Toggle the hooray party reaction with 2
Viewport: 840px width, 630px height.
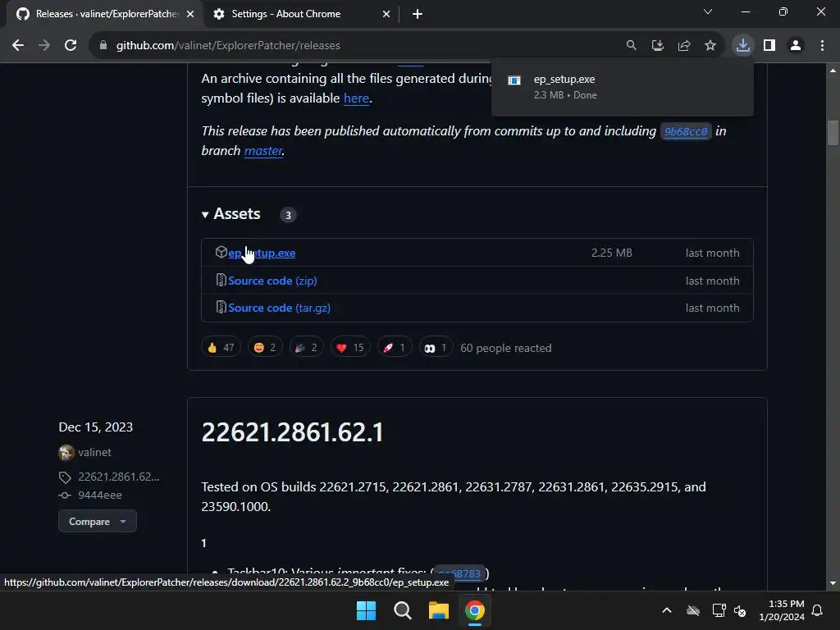306,348
